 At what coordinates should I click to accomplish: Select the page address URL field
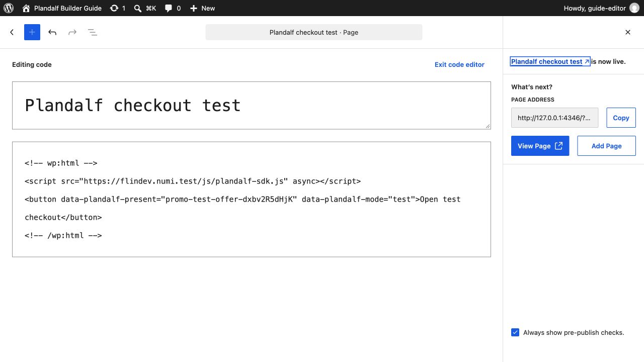click(555, 118)
